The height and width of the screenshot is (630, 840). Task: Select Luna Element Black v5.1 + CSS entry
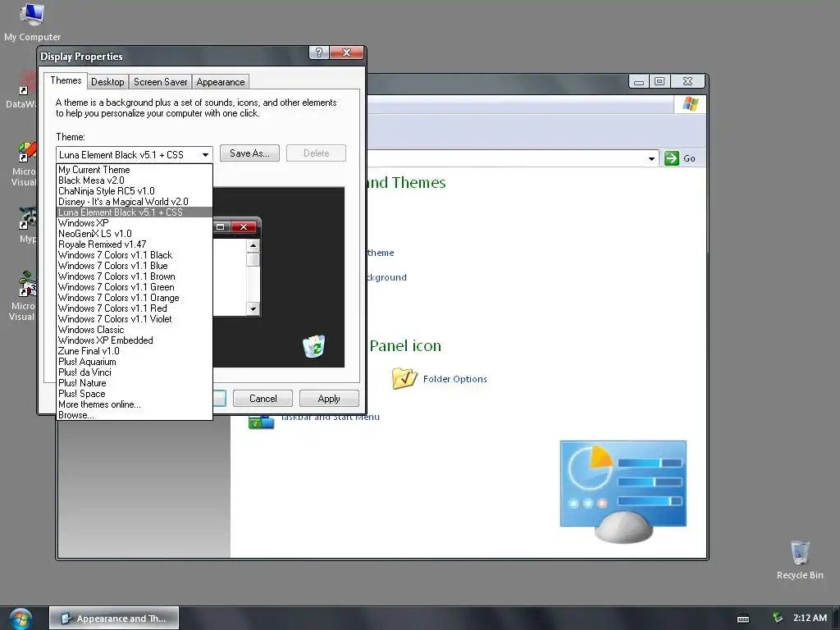(135, 212)
